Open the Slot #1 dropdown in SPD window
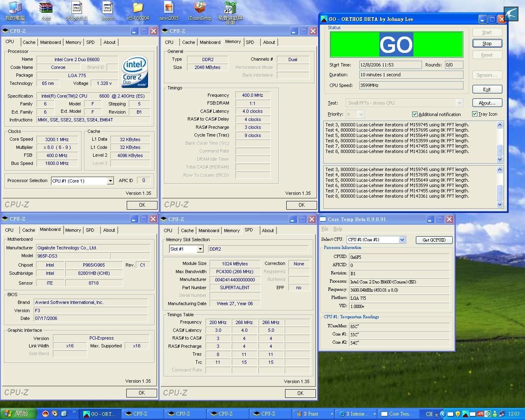The image size is (525, 420). (200, 249)
